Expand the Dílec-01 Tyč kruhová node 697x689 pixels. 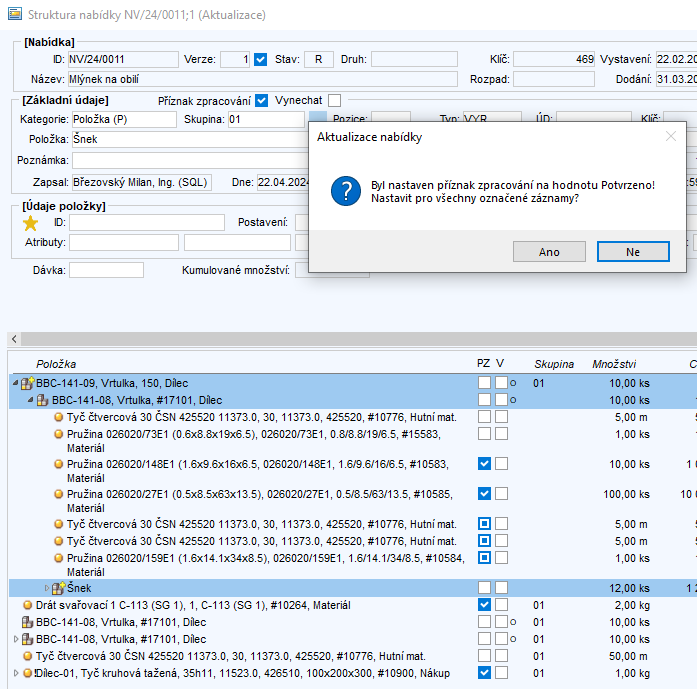coord(14,673)
